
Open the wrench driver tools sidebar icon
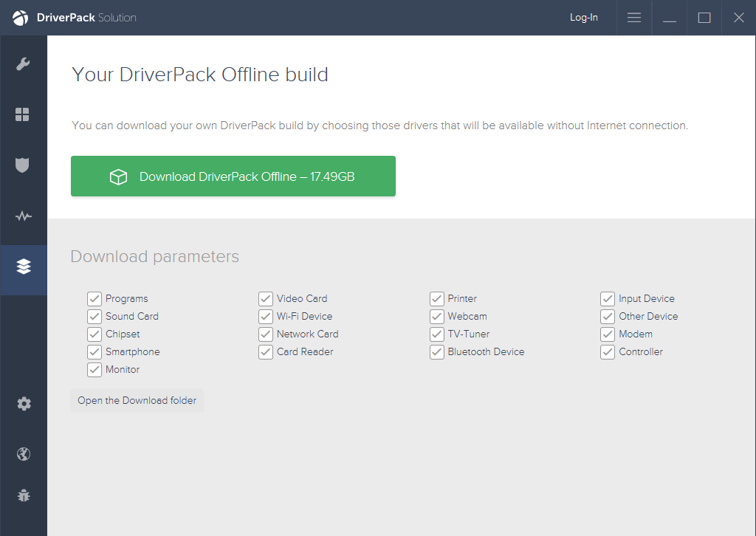[x=23, y=63]
